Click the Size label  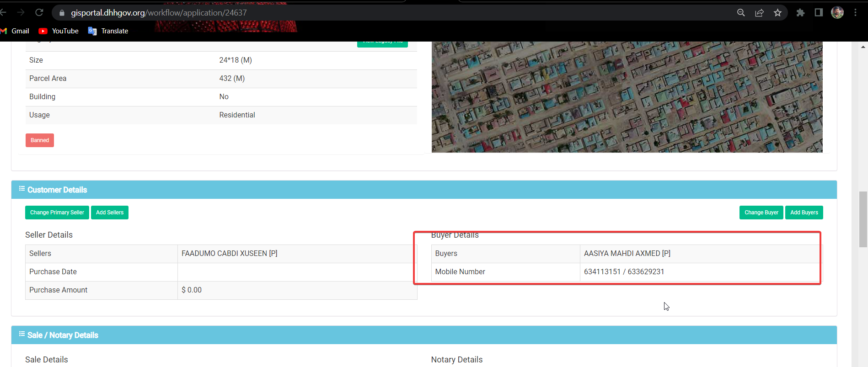[x=36, y=60]
